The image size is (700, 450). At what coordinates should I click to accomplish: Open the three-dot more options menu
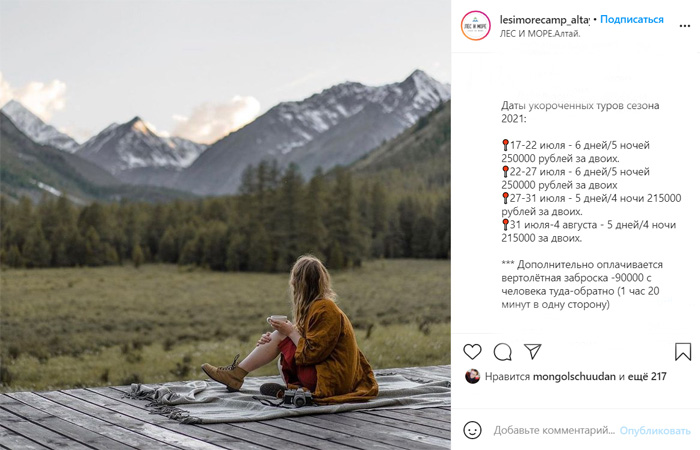[684, 26]
